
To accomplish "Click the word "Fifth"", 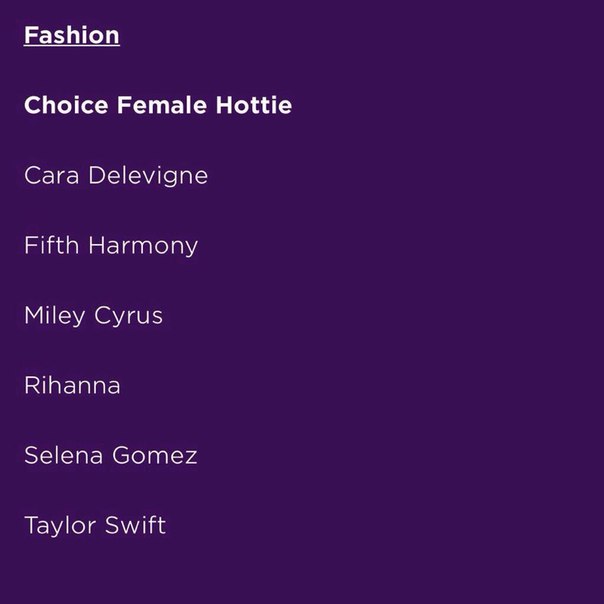I will [x=52, y=246].
